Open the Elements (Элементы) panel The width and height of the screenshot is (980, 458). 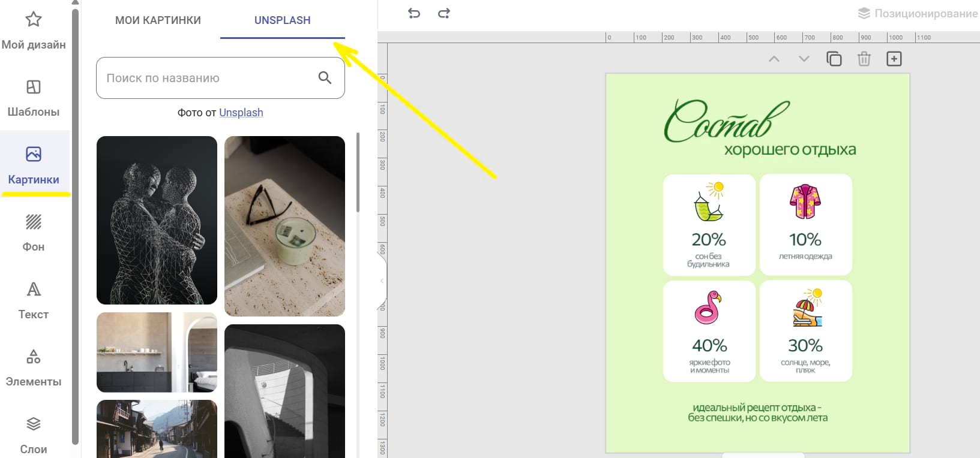34,367
